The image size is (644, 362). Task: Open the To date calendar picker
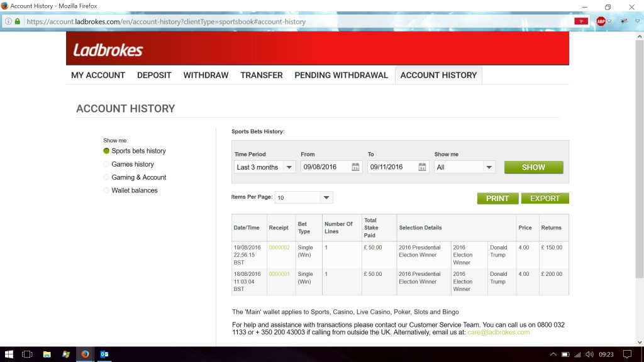(422, 167)
